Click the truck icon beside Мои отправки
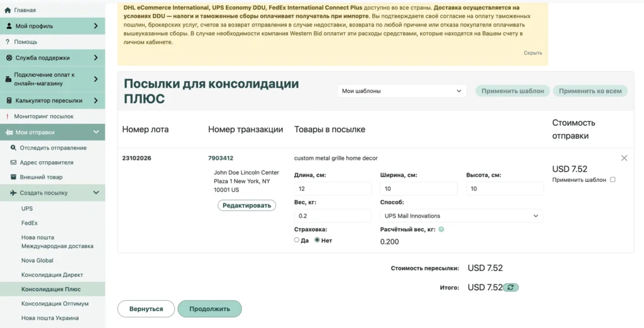Screen dimensions: 644x328 [9, 132]
